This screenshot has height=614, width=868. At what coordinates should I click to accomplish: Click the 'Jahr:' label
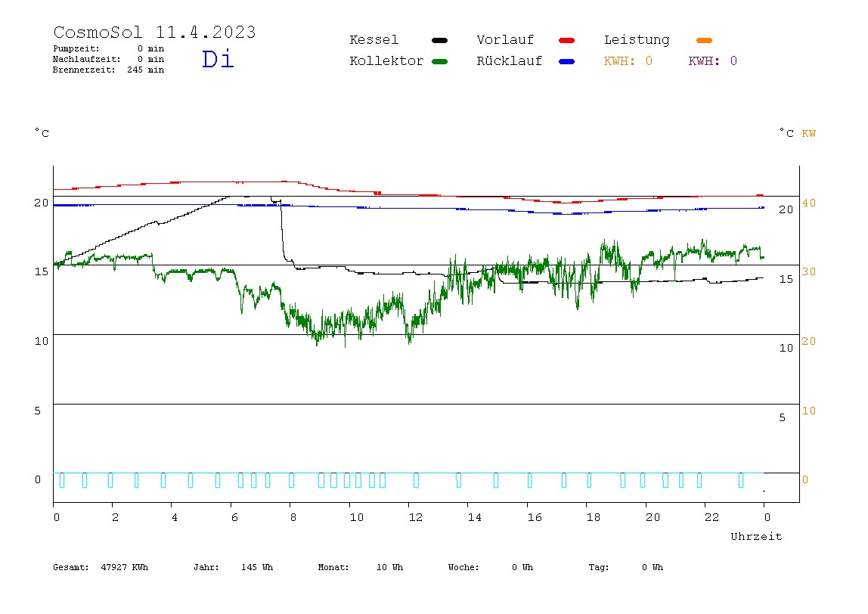206,567
